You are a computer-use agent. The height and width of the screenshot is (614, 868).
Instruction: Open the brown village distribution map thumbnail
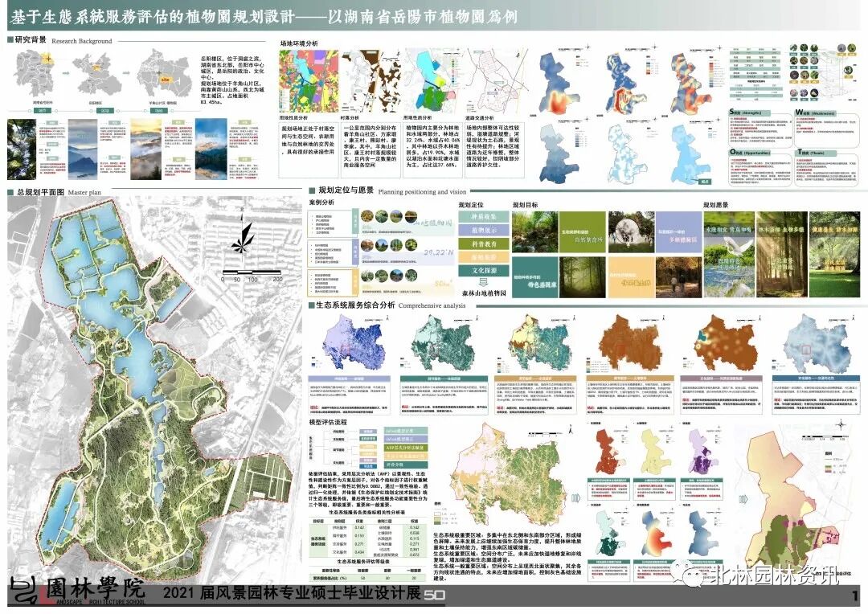[370, 81]
